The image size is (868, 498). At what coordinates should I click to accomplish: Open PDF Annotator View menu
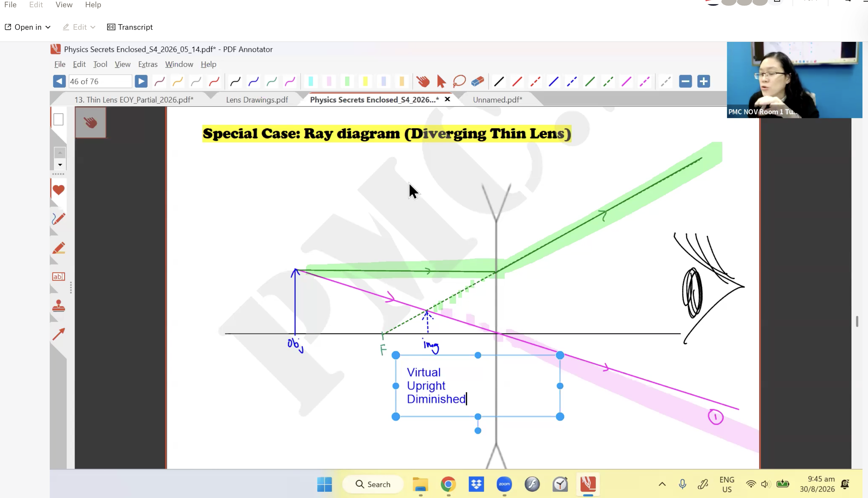[x=122, y=64]
